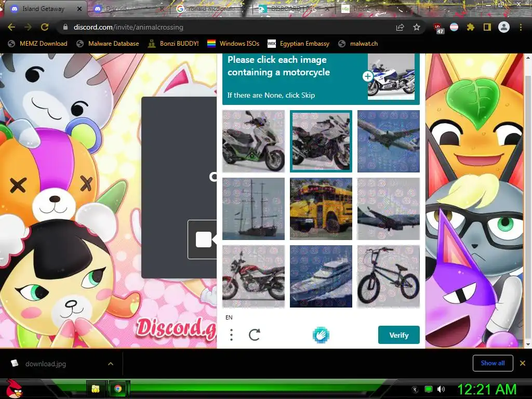532x399 pixels.
Task: Expand download.jpg options chevron
Action: (111, 364)
